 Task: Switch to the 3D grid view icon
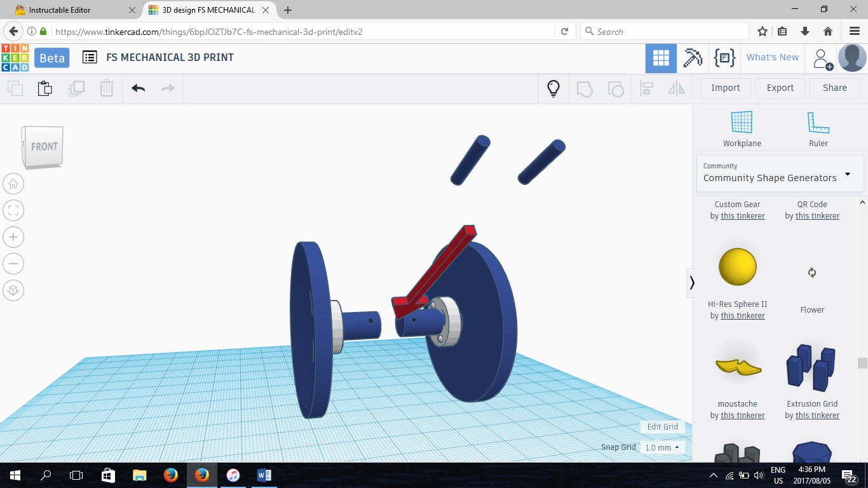pos(661,58)
